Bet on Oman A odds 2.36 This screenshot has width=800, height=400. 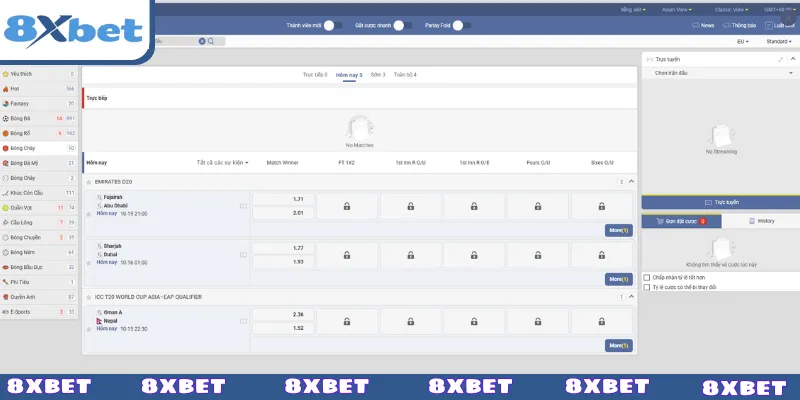point(283,314)
